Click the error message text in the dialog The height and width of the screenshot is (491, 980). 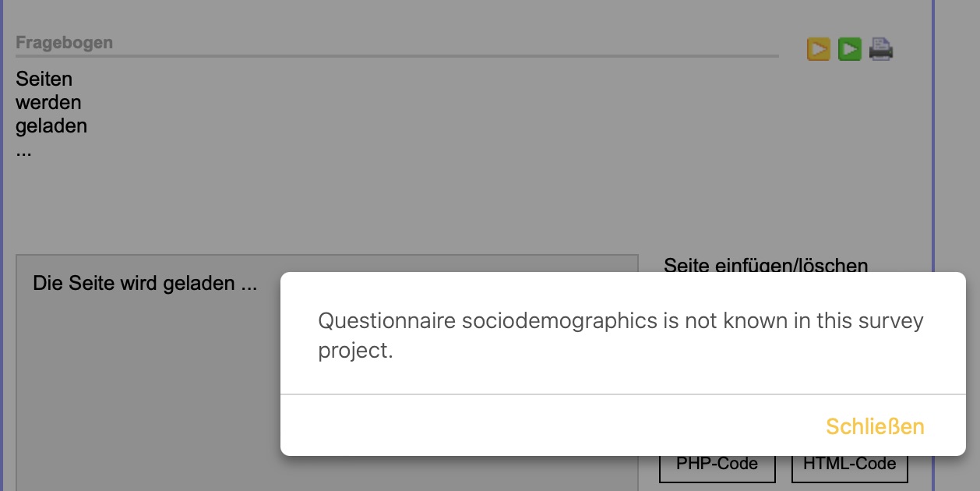pos(621,336)
